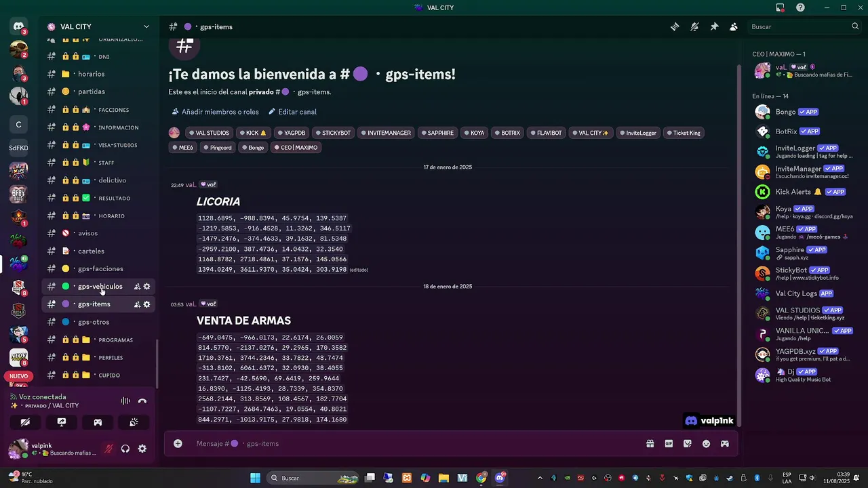This screenshot has width=868, height=488.
Task: Open the carteles channel
Action: (98, 251)
